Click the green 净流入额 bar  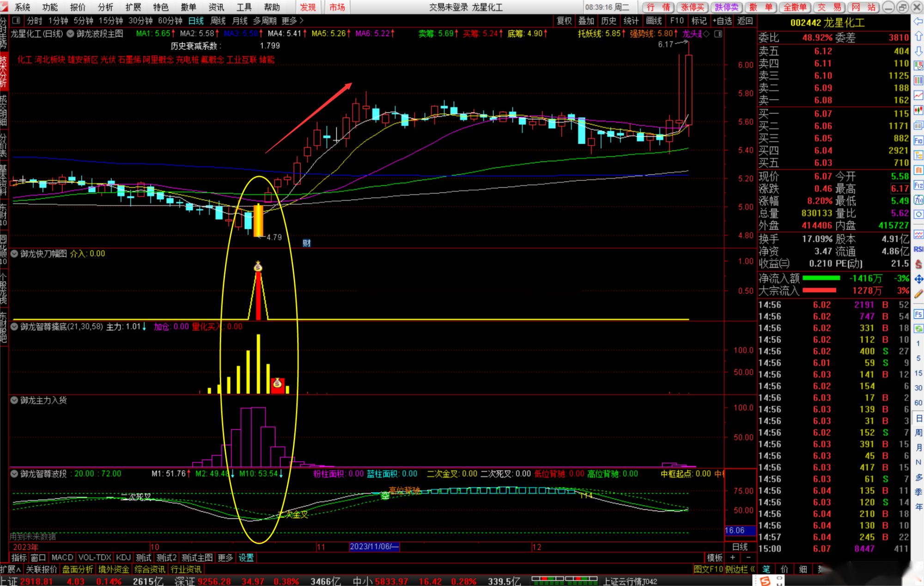coord(821,278)
